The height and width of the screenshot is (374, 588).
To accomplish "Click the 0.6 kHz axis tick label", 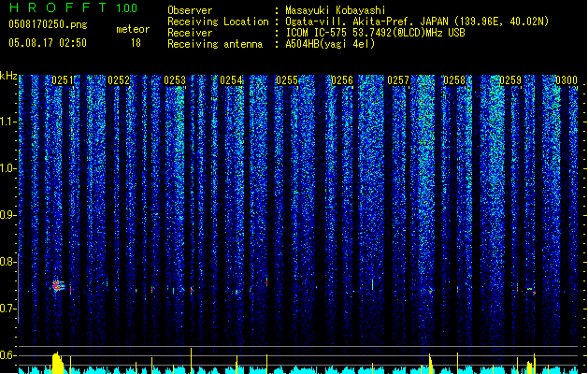I will point(7,355).
